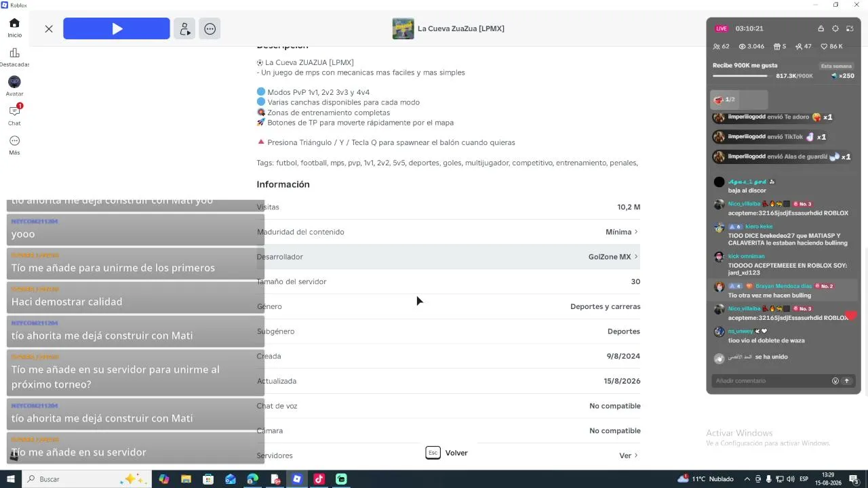Click the x250 diamond reward
This screenshot has height=488, width=868.
[x=842, y=76]
